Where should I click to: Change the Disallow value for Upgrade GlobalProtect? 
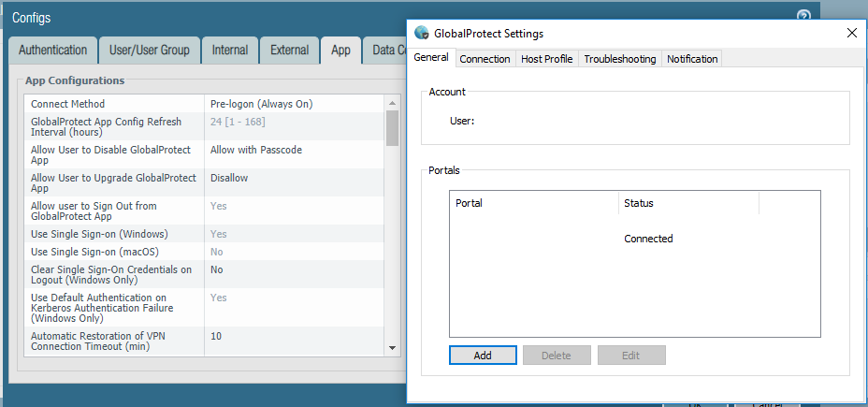tap(229, 178)
